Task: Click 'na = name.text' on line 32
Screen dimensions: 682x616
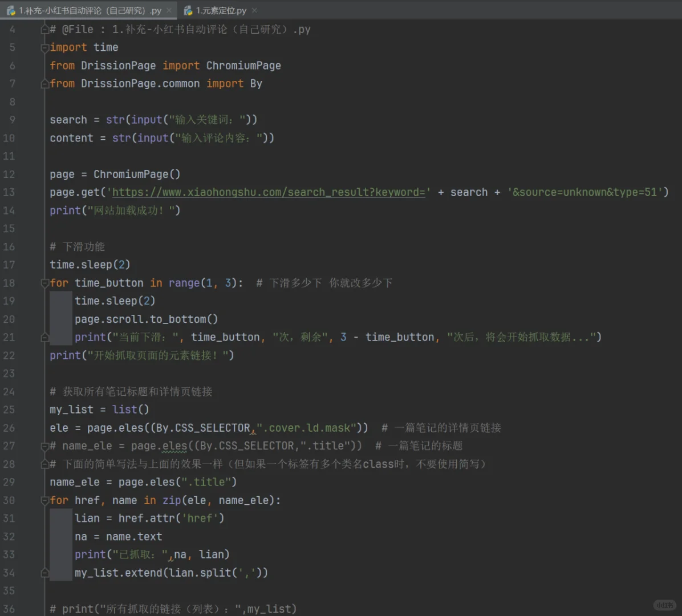Action: [118, 537]
